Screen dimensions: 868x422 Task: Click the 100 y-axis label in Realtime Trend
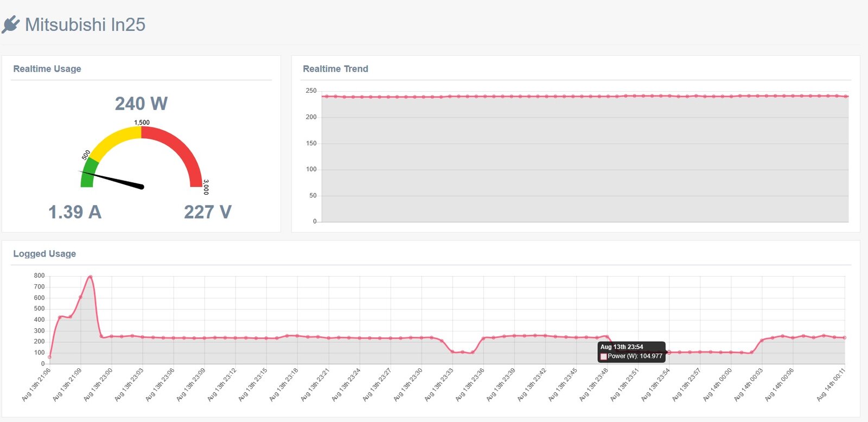point(311,169)
